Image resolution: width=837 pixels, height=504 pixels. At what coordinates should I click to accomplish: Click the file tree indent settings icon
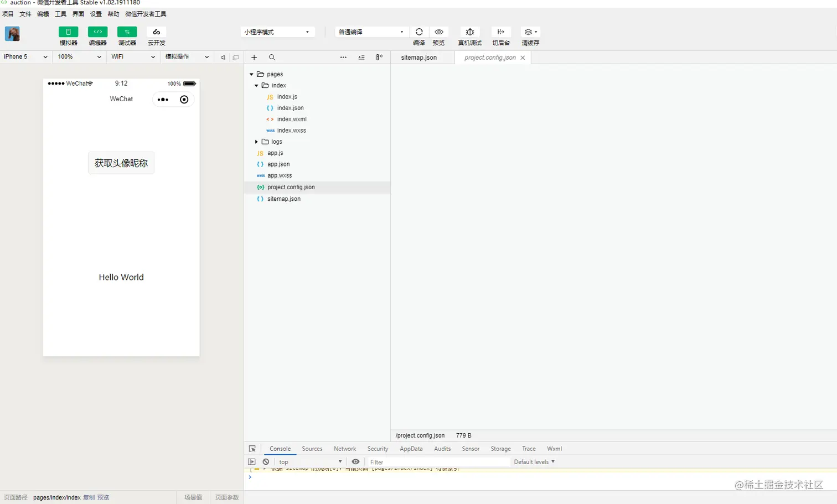tap(361, 57)
